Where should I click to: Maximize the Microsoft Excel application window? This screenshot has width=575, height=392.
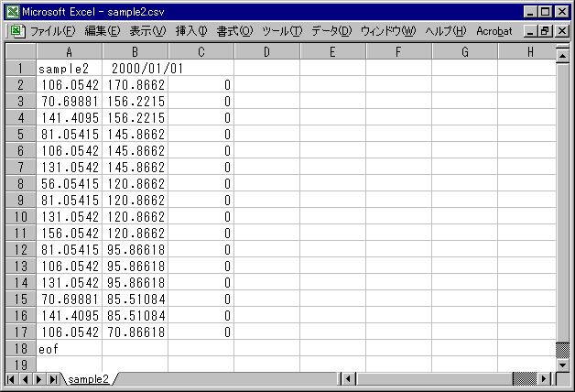tap(546, 12)
